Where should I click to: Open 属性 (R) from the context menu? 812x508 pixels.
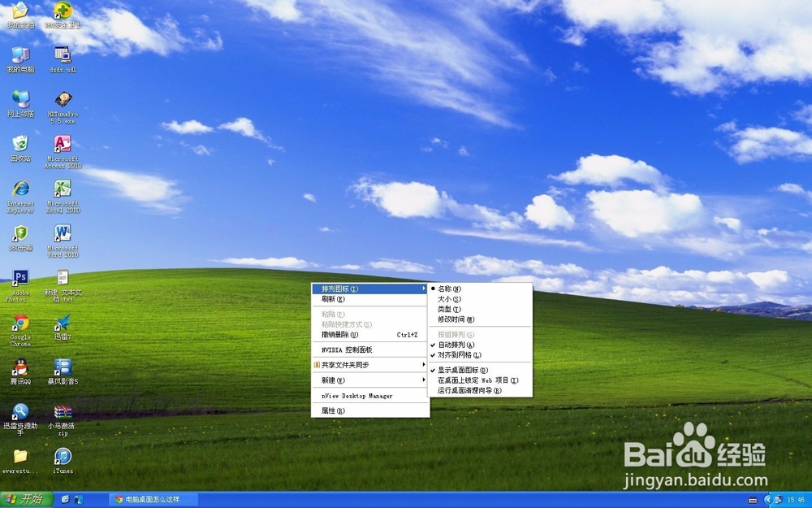[x=370, y=410]
